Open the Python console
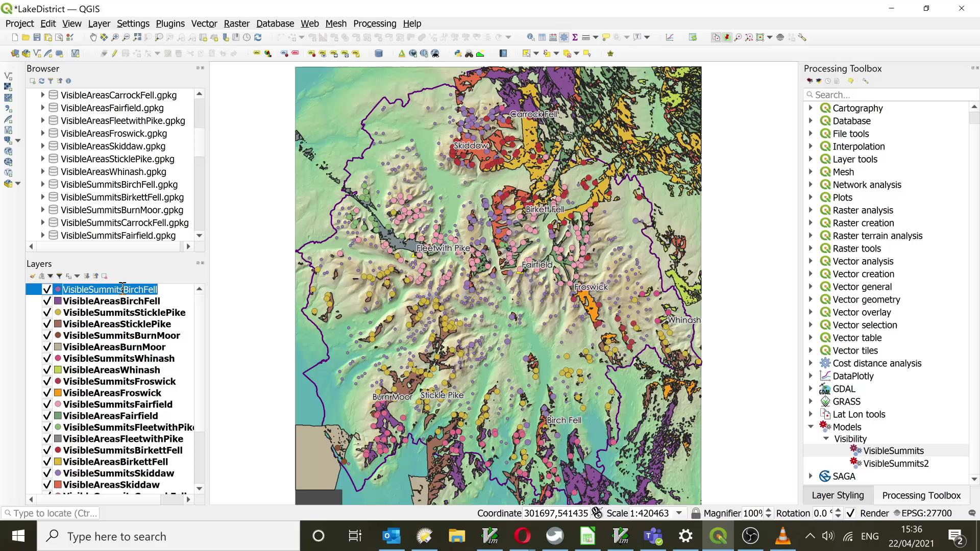This screenshot has width=980, height=551. pos(458,53)
